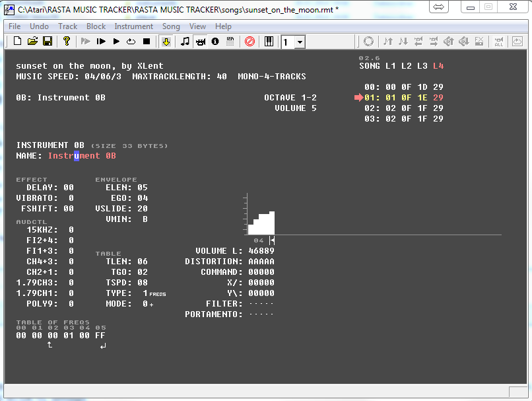Select the VIBRATO value

(x=71, y=198)
